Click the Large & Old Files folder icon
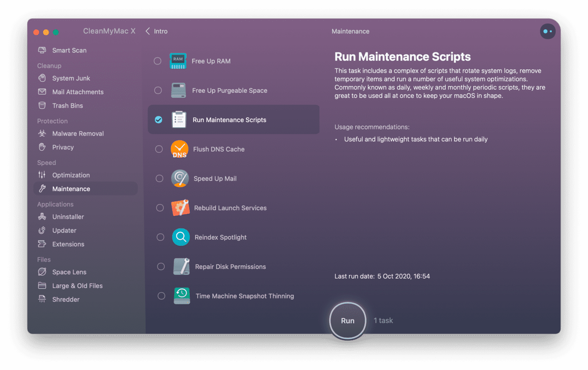 [42, 286]
